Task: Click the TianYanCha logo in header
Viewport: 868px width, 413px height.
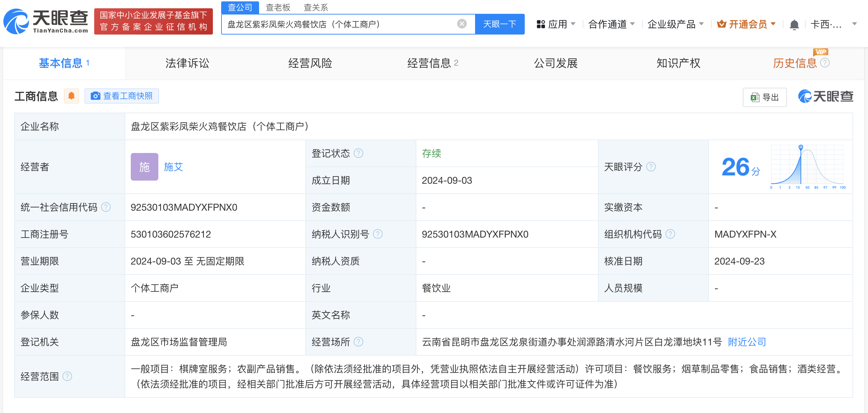Action: (46, 21)
